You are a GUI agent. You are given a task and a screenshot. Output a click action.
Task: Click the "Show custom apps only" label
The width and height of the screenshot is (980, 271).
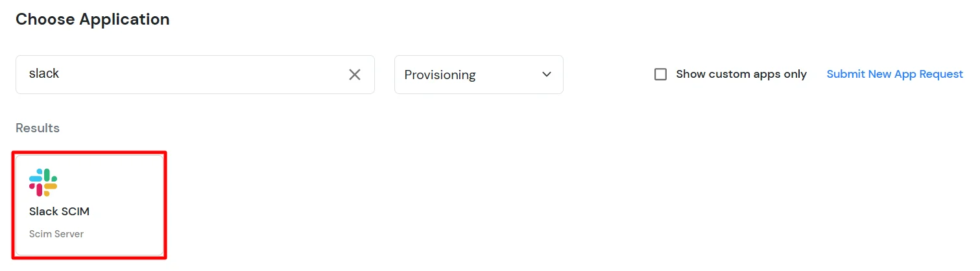coord(741,75)
